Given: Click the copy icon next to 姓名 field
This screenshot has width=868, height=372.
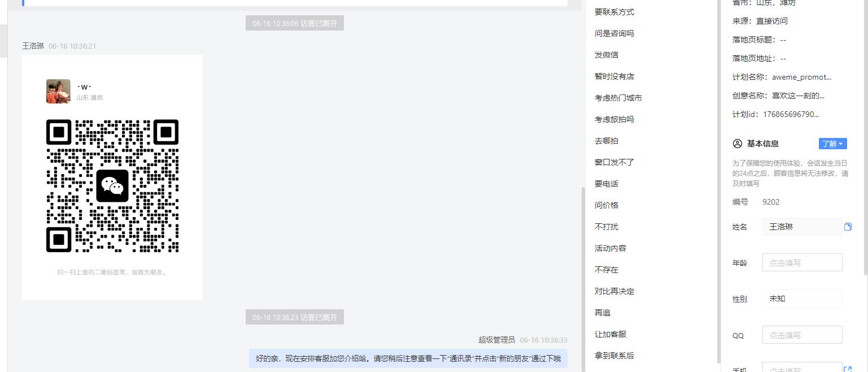Looking at the screenshot, I should [848, 227].
